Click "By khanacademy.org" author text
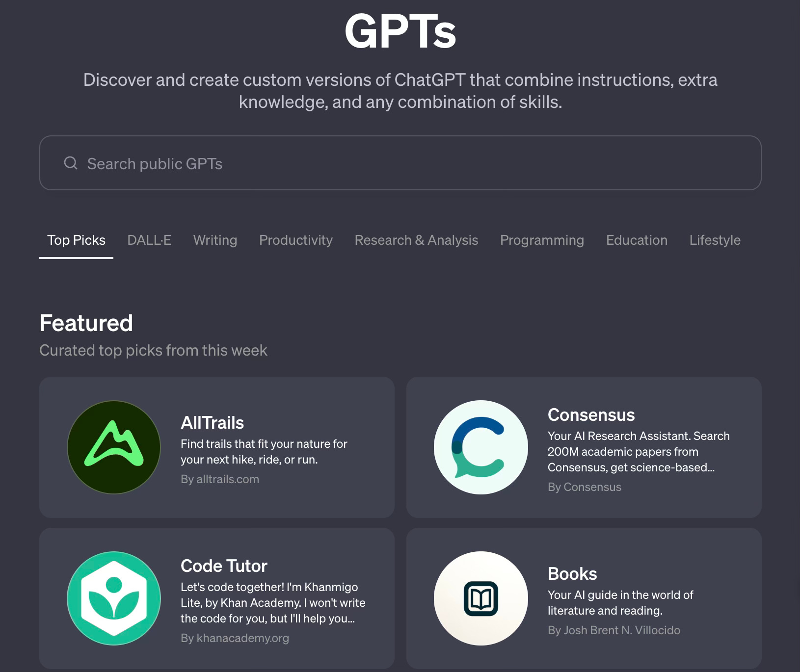Viewport: 800px width, 672px height. click(x=235, y=638)
